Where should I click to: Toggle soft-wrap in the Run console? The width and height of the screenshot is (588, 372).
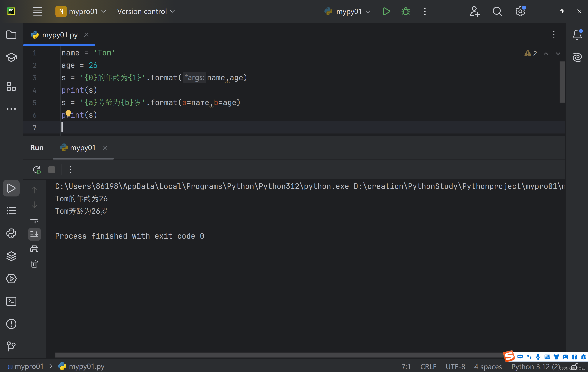(34, 220)
